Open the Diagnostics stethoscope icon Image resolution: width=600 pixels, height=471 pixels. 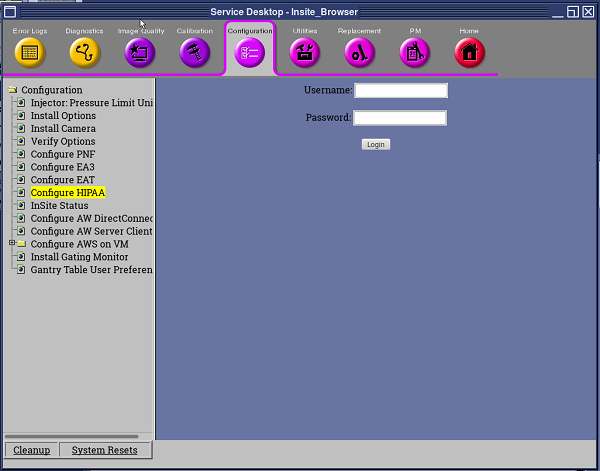tap(85, 53)
